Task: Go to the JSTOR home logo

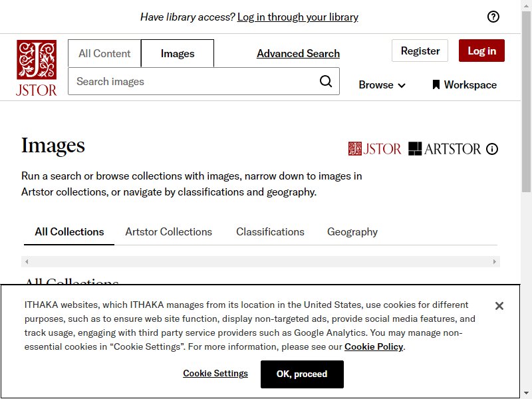Action: [37, 68]
